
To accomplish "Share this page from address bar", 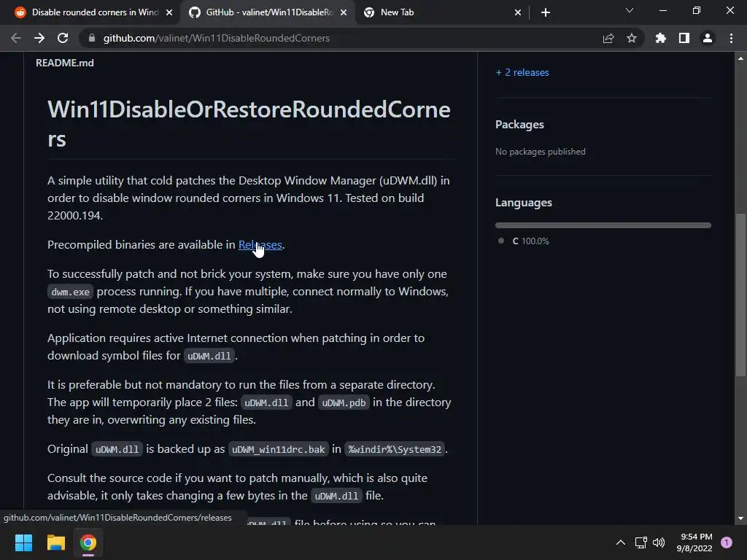I will pyautogui.click(x=608, y=38).
